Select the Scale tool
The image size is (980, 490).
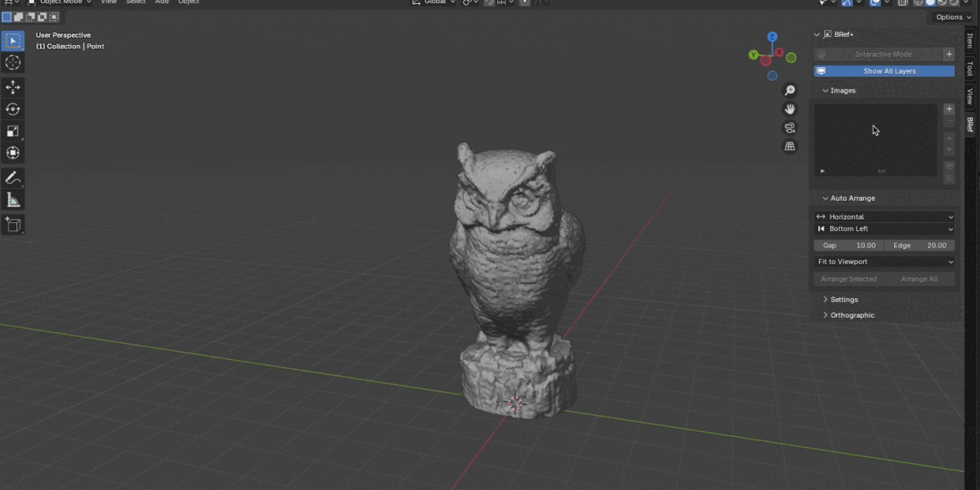(x=13, y=131)
